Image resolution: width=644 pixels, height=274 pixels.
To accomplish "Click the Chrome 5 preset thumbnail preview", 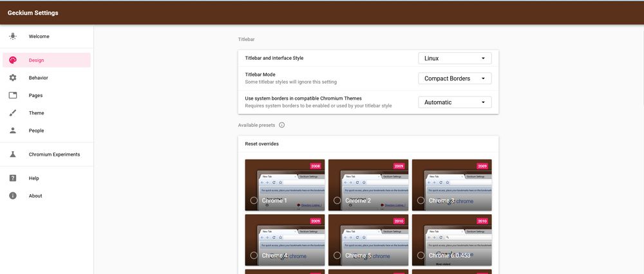I will coord(368,240).
